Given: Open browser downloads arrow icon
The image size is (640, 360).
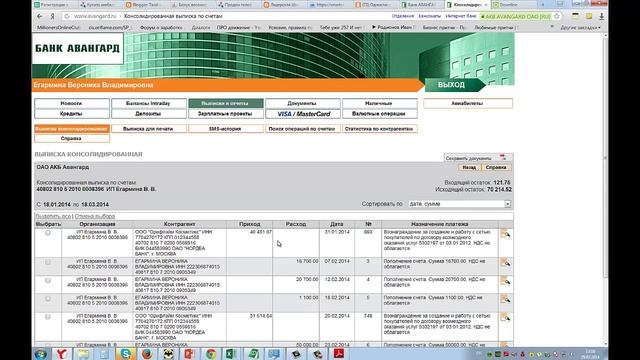Looking at the screenshot, I should point(601,16).
